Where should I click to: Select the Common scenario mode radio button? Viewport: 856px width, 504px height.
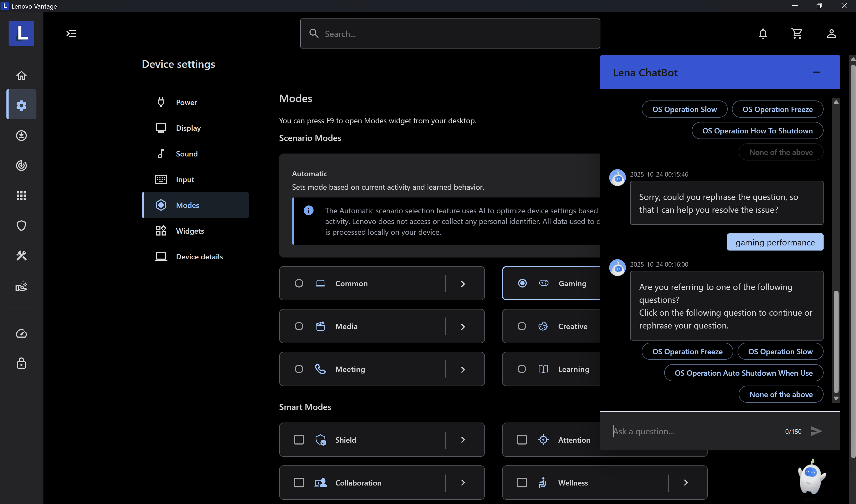[x=299, y=283]
